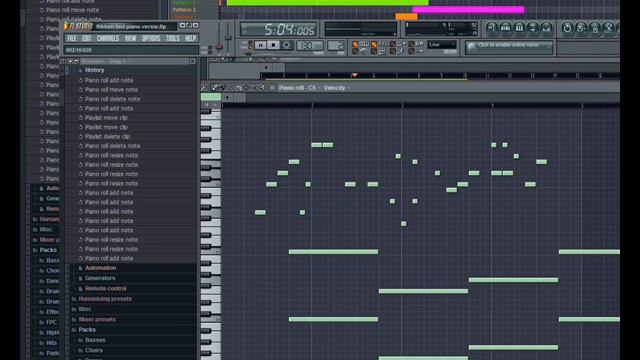Select the Paint brush tool in piano roll
This screenshot has width=640, height=360.
223,87
